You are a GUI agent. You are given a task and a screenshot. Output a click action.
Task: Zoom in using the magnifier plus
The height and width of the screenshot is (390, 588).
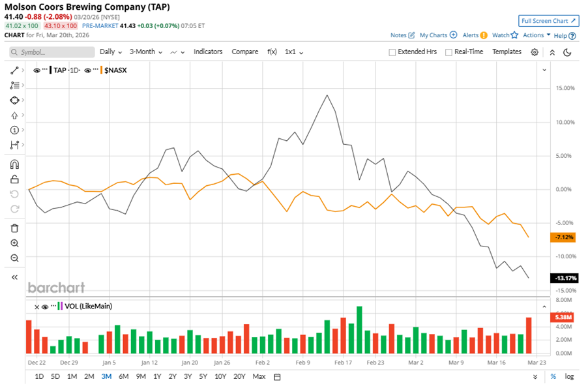click(x=14, y=243)
